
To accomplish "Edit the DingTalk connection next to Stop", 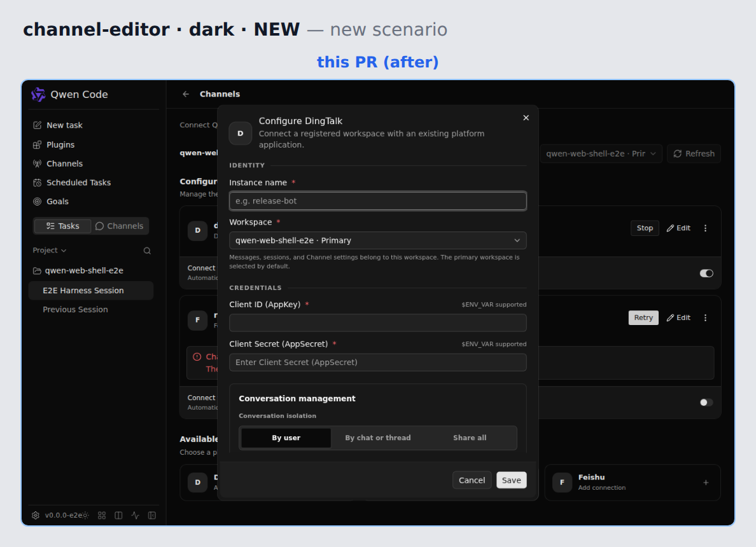I will 678,228.
